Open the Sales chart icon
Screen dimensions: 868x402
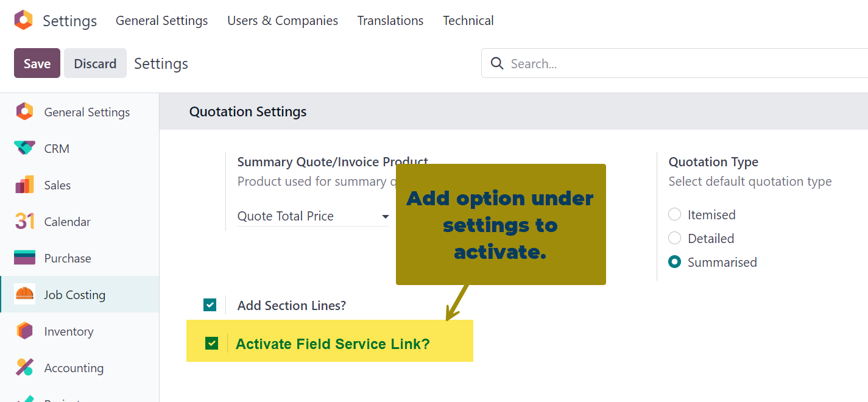(24, 185)
